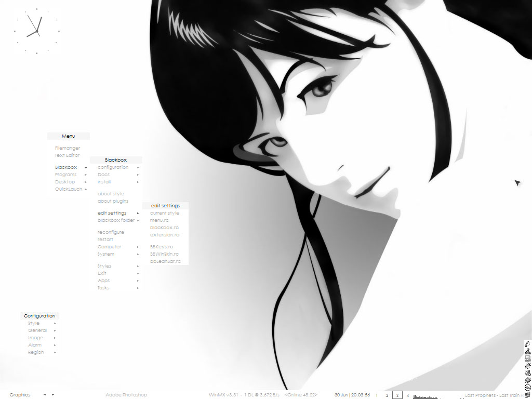Expand the Image arrow in Configuration menu
The height and width of the screenshot is (399, 532).
(55, 338)
